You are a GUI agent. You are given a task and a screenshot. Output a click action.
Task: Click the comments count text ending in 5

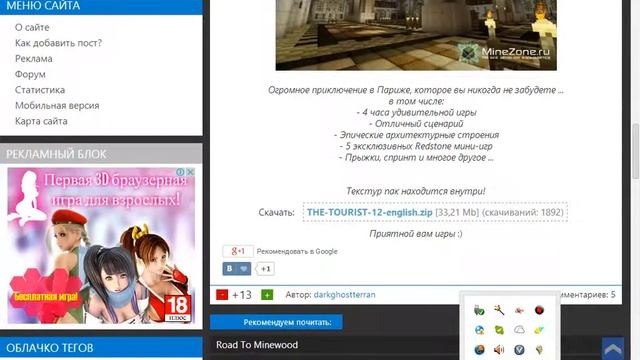pyautogui.click(x=588, y=295)
